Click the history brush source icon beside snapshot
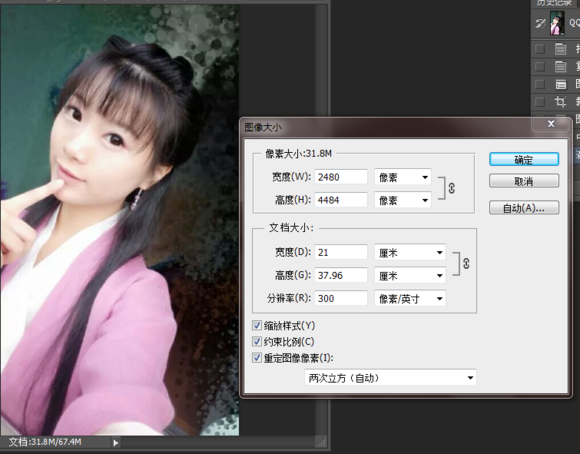 pyautogui.click(x=540, y=24)
